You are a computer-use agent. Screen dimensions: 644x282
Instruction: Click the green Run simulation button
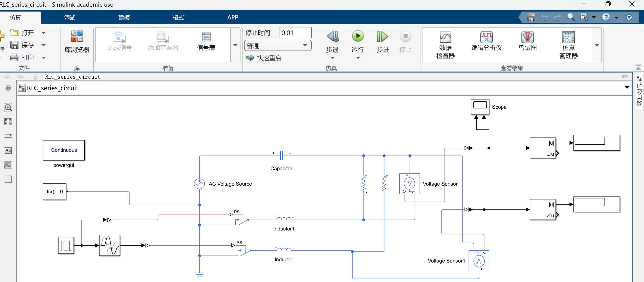click(358, 36)
